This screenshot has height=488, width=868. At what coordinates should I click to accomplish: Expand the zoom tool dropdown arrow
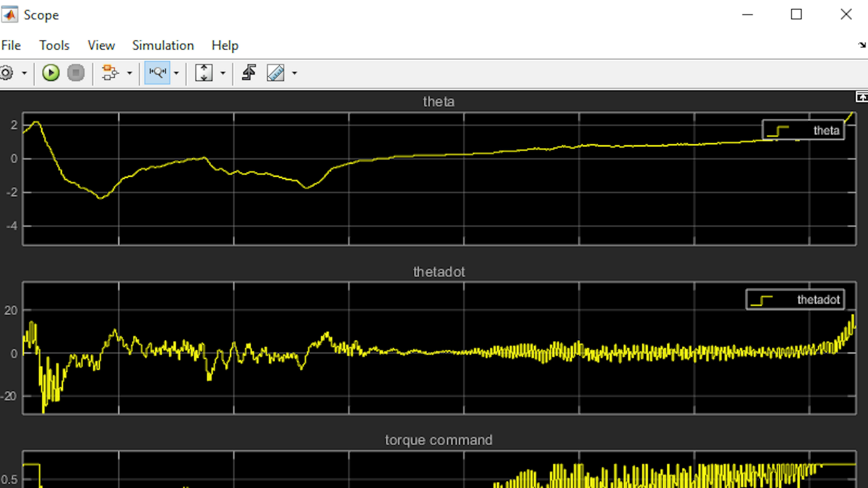[x=176, y=73]
